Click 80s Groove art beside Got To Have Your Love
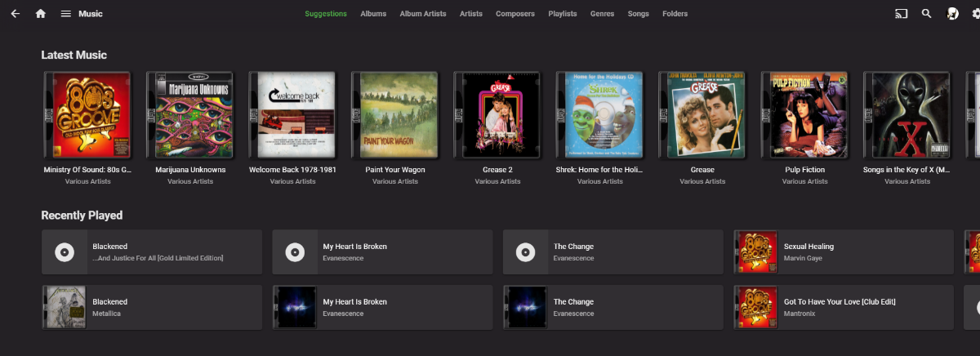The width and height of the screenshot is (980, 356). (755, 307)
